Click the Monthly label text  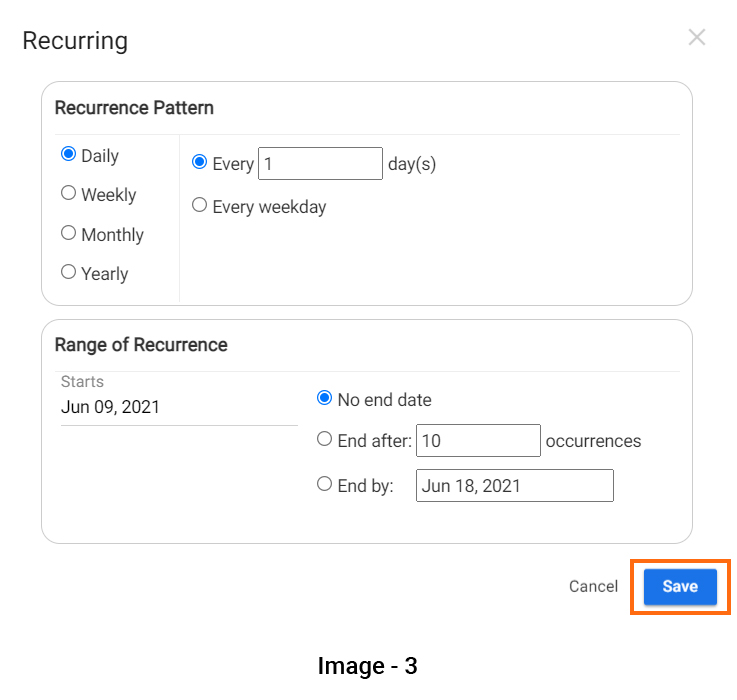(x=112, y=235)
